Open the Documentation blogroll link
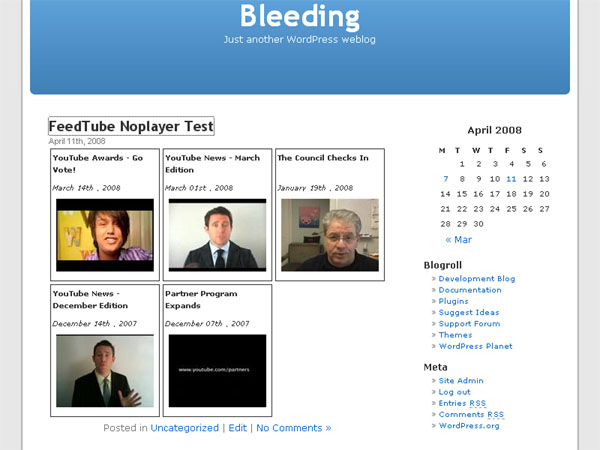This screenshot has width=600, height=450. coord(470,290)
